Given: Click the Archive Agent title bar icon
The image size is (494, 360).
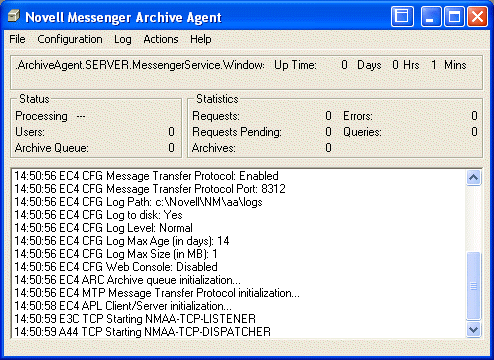Looking at the screenshot, I should pos(14,16).
